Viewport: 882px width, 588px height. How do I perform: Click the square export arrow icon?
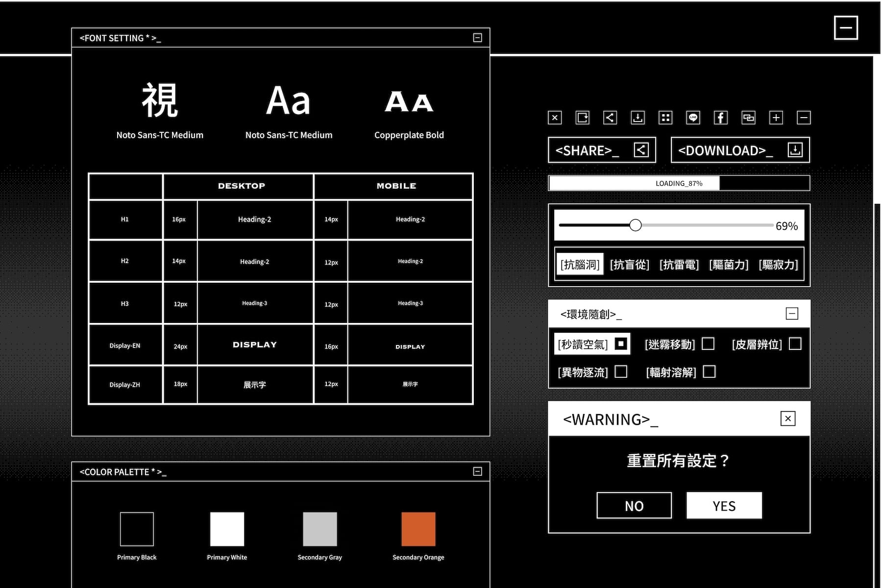[x=583, y=118]
